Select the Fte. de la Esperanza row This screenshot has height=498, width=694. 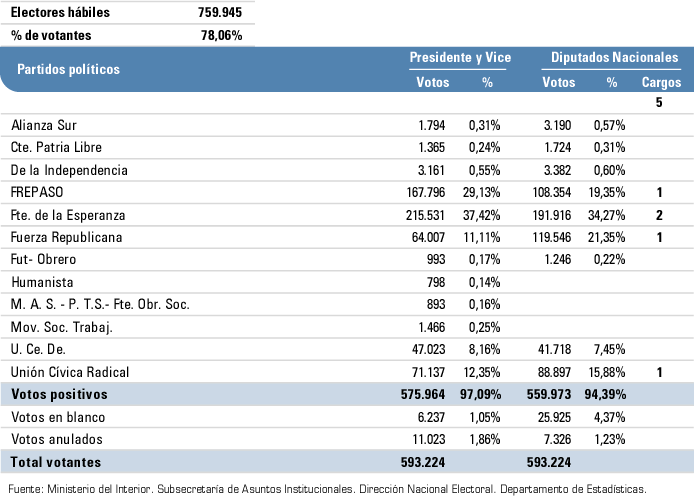click(71, 214)
